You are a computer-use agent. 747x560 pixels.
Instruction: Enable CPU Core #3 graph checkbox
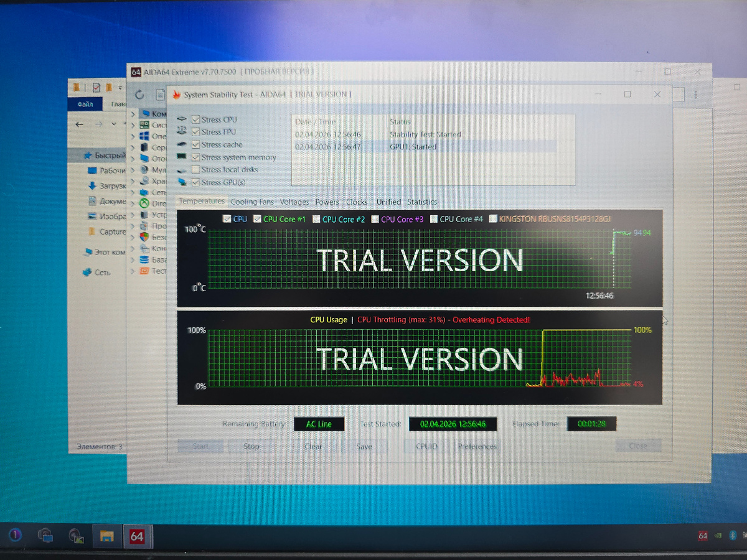pos(375,219)
